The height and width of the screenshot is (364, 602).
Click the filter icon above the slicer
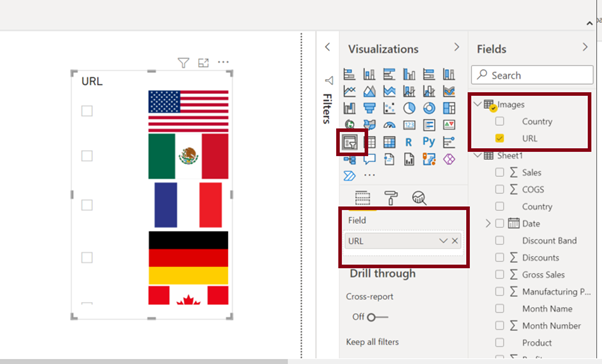tap(184, 63)
